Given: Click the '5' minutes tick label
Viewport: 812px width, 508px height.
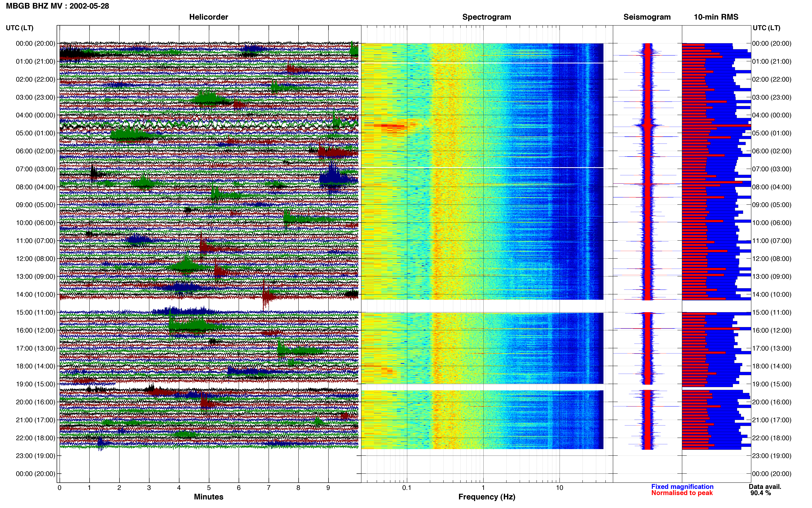Looking at the screenshot, I should [209, 488].
